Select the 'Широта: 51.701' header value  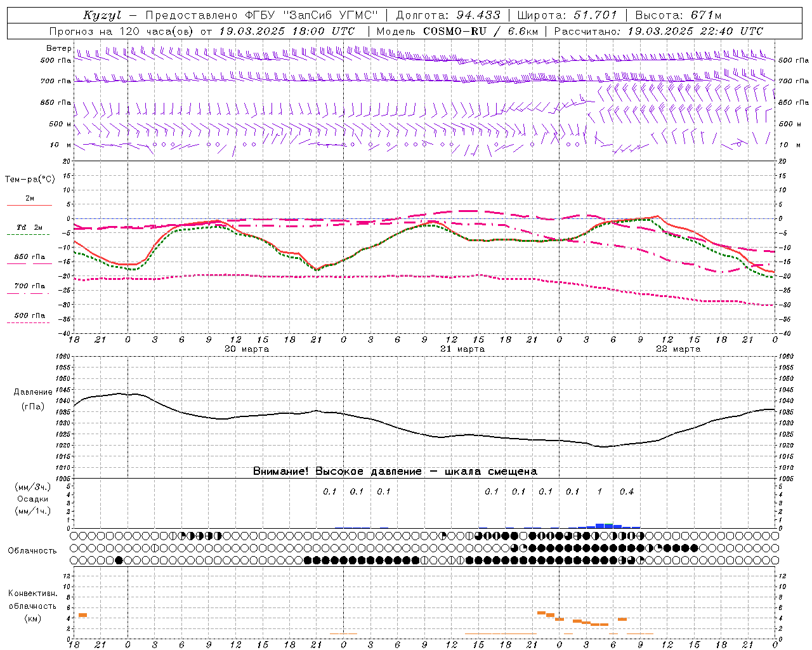pos(567,15)
